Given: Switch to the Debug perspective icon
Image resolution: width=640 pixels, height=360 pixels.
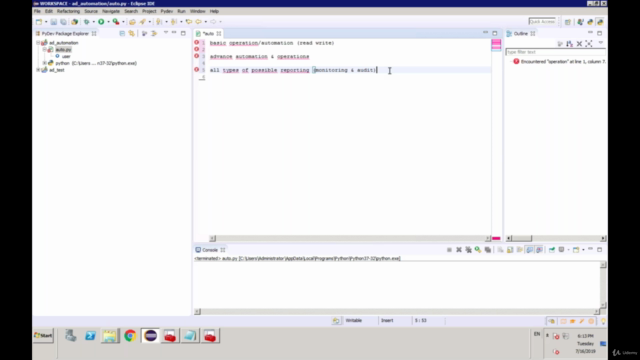Looking at the screenshot, I should click(x=580, y=22).
